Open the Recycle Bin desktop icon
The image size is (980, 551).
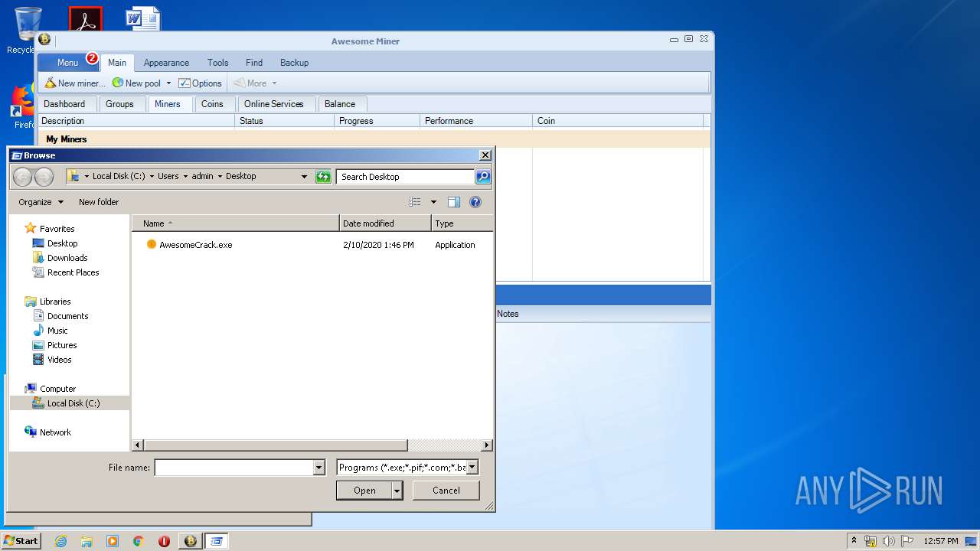[x=28, y=30]
